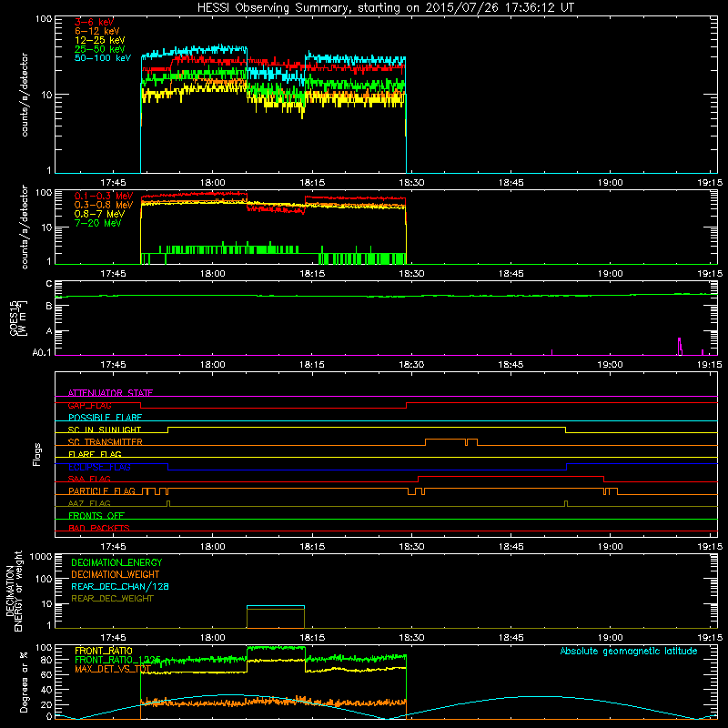
Task: Select the 6-12 keV legend label
Action: click(x=97, y=31)
